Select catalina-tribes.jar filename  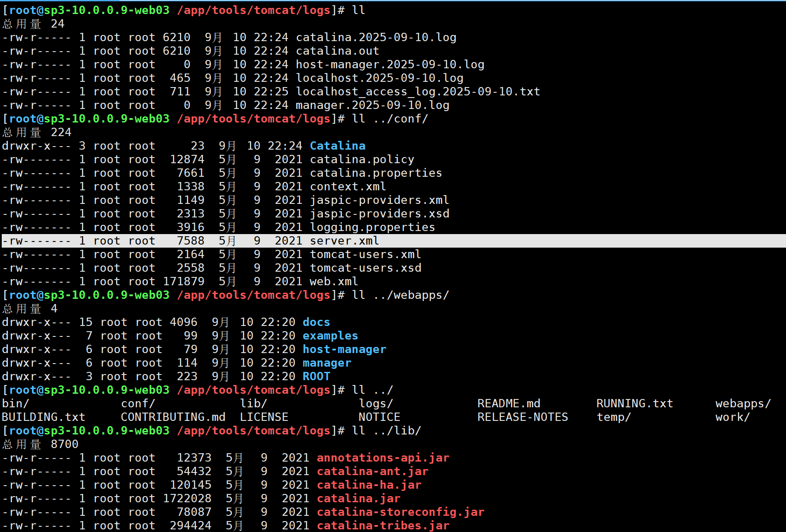click(383, 525)
